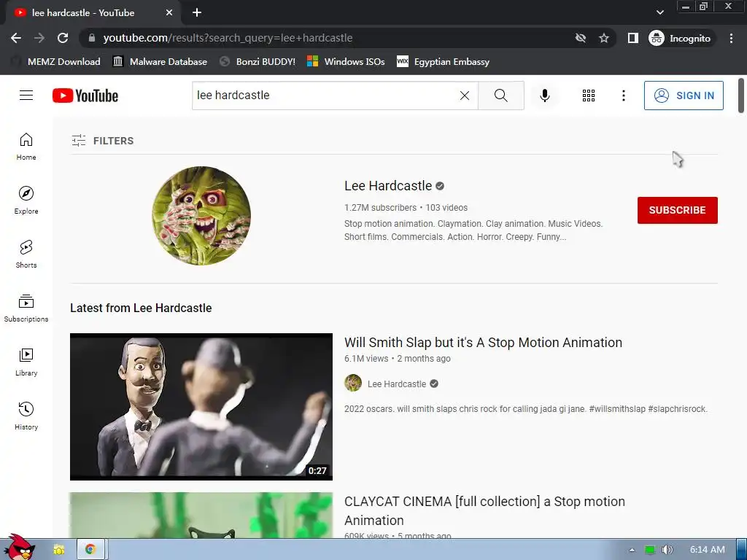Close the lee hardcastle YouTube tab
Screen dimensions: 747x560
(x=169, y=13)
